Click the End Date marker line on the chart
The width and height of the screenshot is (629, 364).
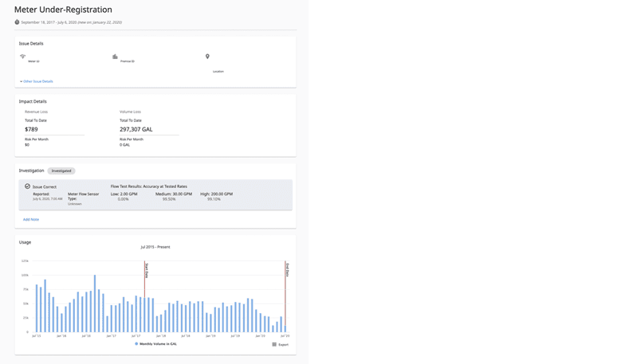click(285, 292)
